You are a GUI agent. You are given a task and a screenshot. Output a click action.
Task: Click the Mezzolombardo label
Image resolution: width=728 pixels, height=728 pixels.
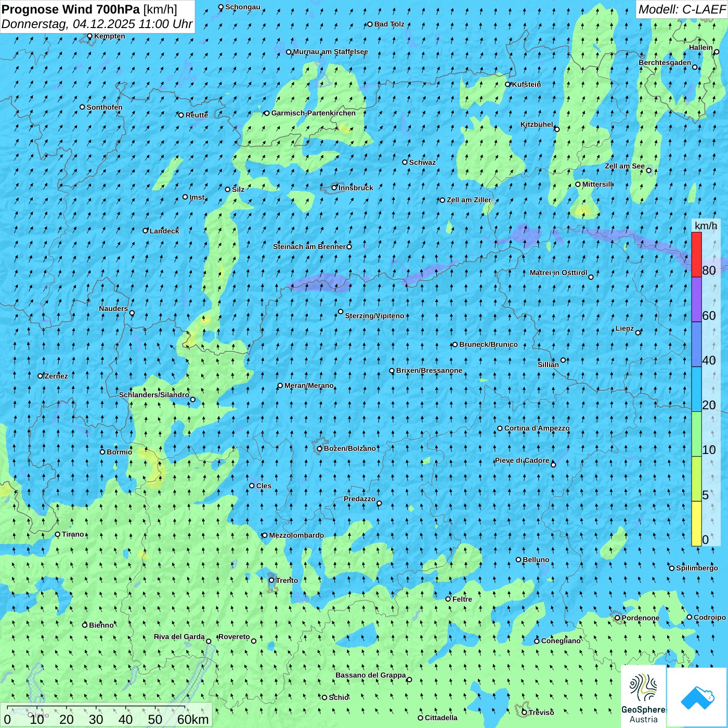(296, 535)
